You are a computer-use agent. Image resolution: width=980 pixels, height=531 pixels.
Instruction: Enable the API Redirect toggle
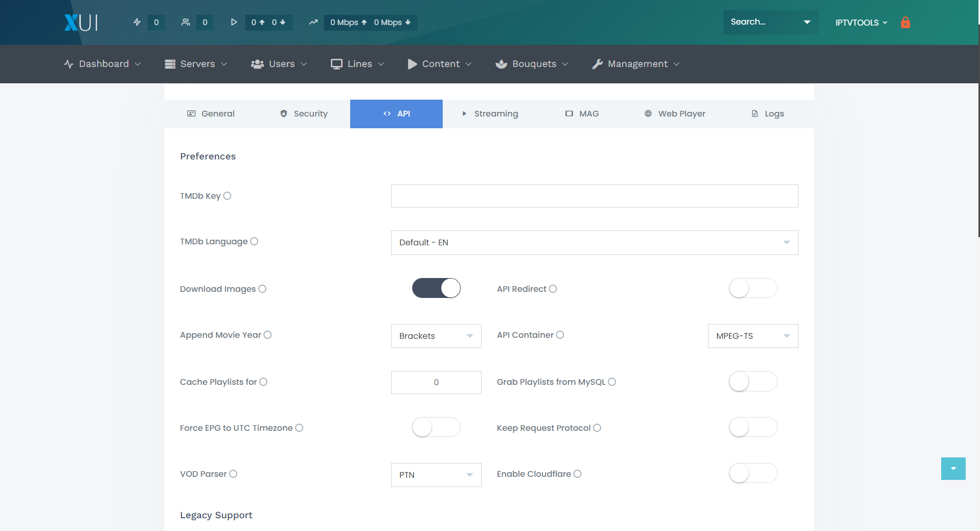pyautogui.click(x=753, y=288)
